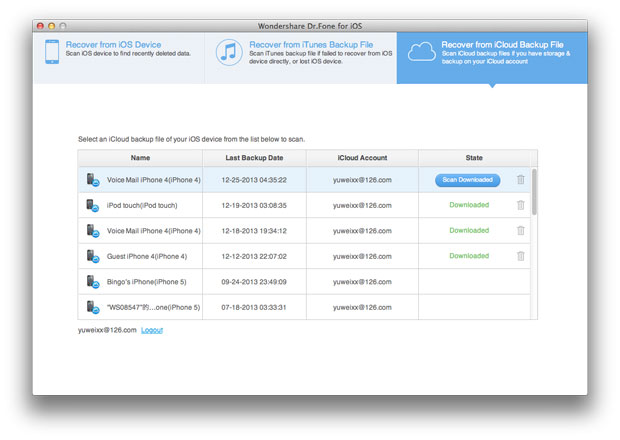Click the cloud icon for iCloud backup
The height and width of the screenshot is (440, 620).
pos(422,51)
